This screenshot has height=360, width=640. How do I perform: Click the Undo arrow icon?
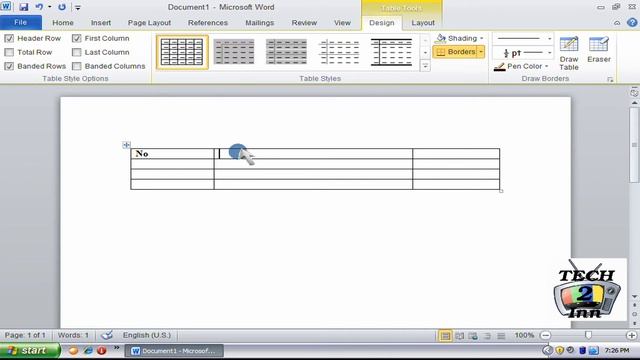39,7
